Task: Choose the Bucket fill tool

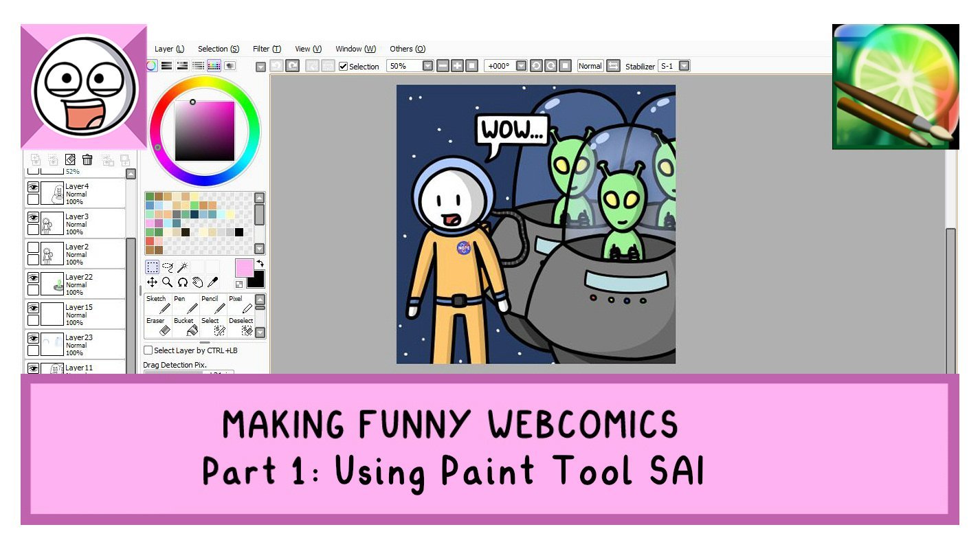Action: coord(185,326)
